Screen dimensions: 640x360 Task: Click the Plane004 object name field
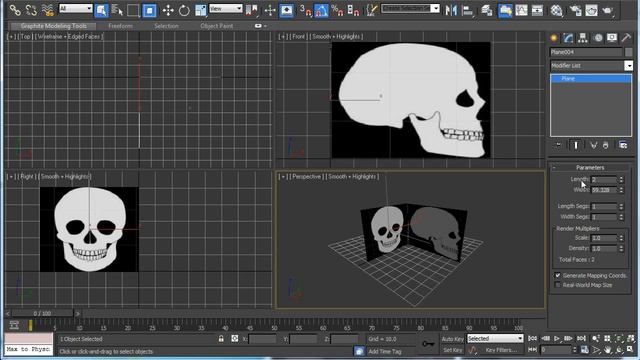586,52
